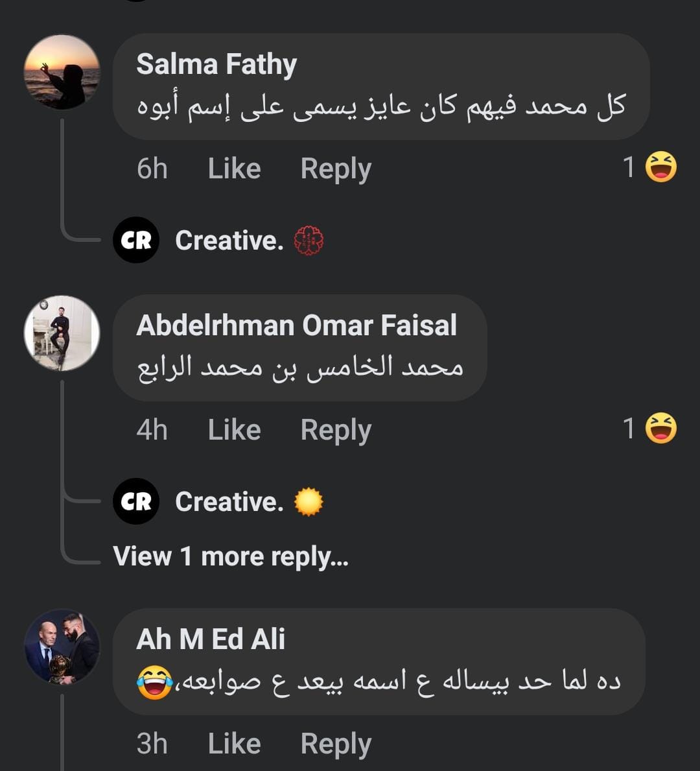Click the sun emoji in Creative's reply
This screenshot has width=700, height=771.
point(309,501)
